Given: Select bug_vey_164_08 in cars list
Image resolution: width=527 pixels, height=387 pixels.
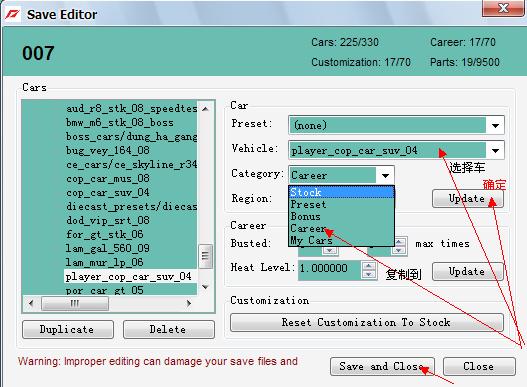Looking at the screenshot, I should 108,151.
